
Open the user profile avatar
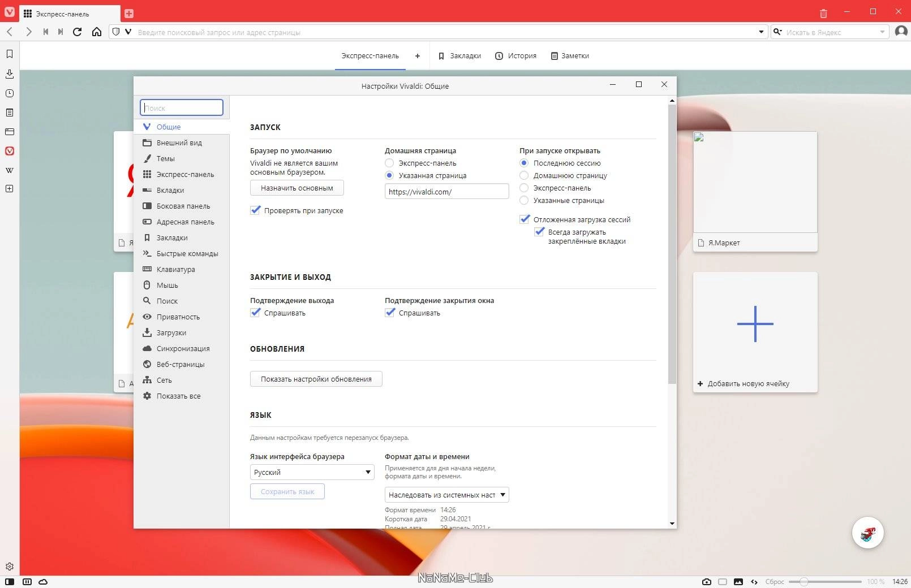(x=901, y=32)
